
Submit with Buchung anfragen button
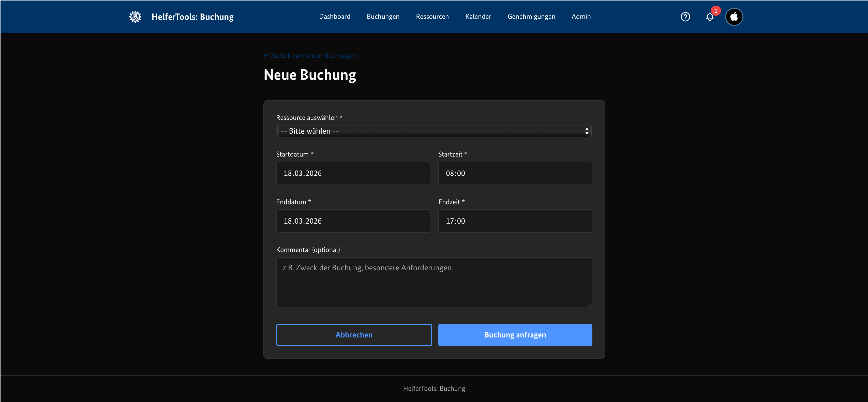[515, 335]
